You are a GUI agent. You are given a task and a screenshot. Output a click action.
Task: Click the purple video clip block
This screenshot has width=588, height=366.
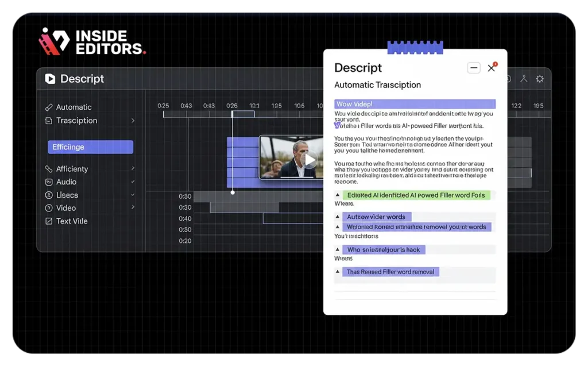pyautogui.click(x=243, y=162)
